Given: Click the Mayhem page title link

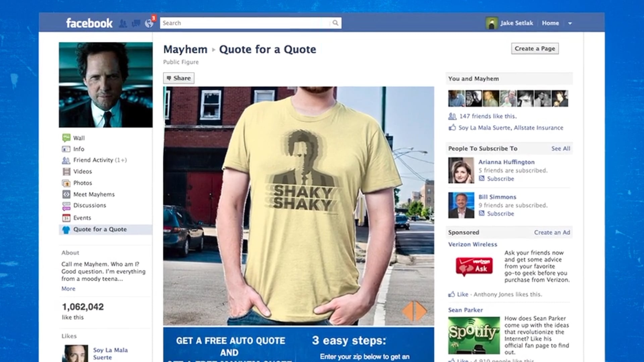Looking at the screenshot, I should [185, 49].
